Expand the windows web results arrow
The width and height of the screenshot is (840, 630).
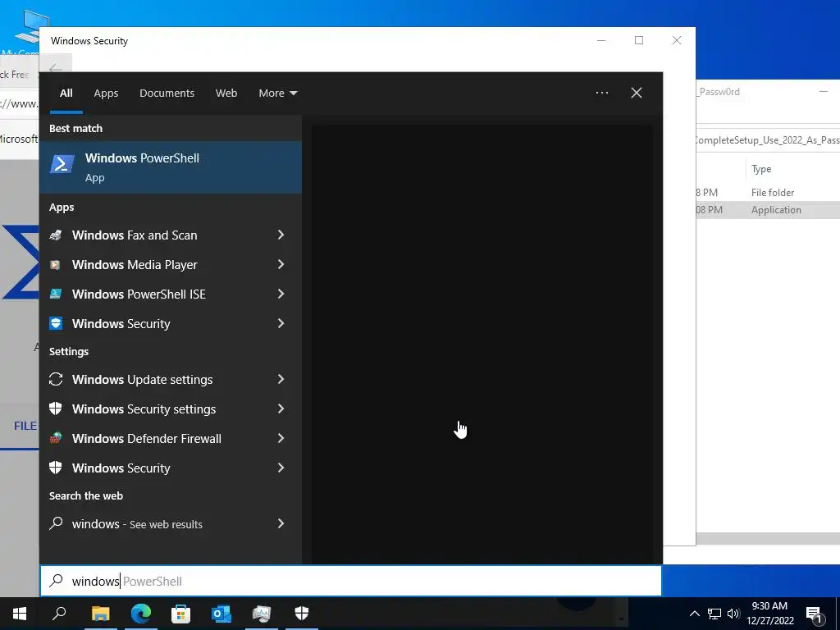[x=281, y=523]
